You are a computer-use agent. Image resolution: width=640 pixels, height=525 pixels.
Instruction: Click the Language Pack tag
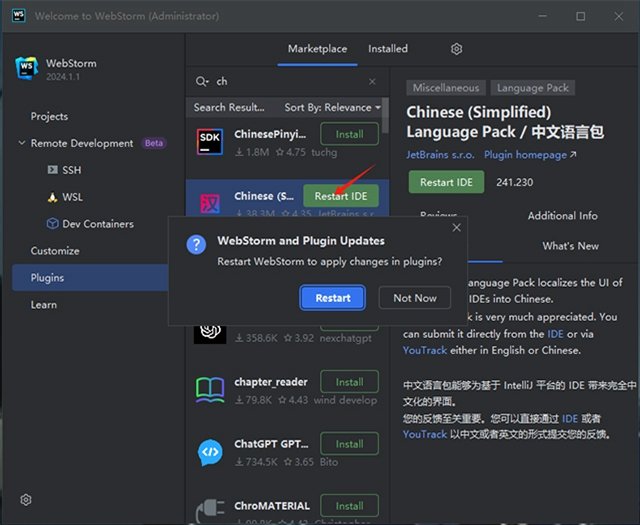click(x=533, y=88)
